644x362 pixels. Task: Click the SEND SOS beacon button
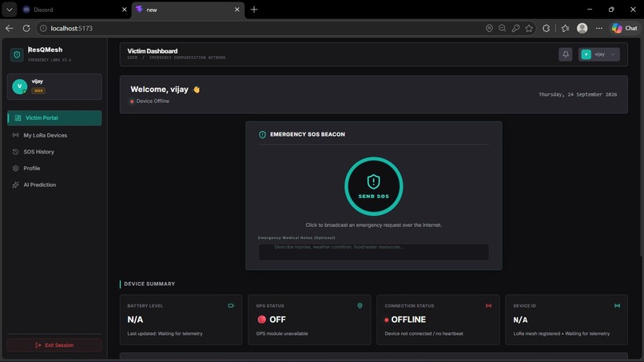[x=374, y=186]
